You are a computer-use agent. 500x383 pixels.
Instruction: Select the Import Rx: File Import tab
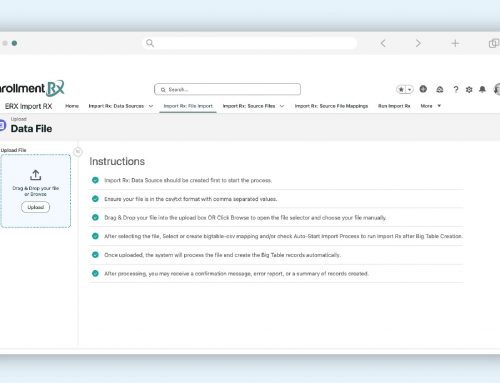tap(188, 106)
